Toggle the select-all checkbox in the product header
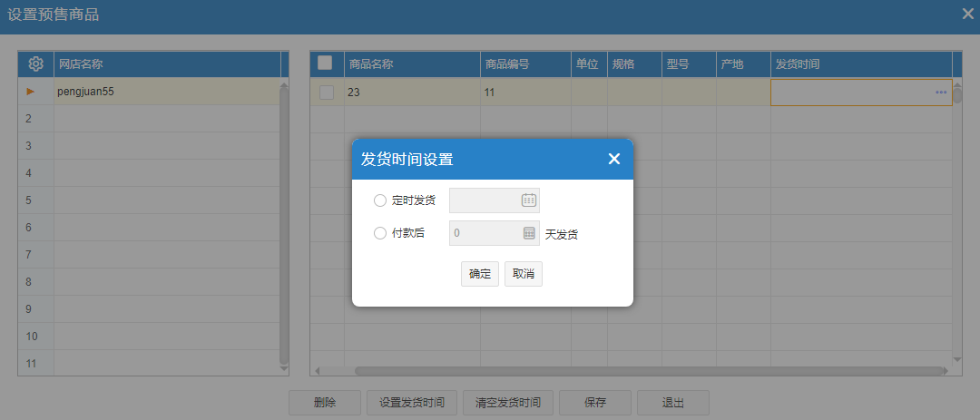Screen dimensions: 980x420 (325, 63)
